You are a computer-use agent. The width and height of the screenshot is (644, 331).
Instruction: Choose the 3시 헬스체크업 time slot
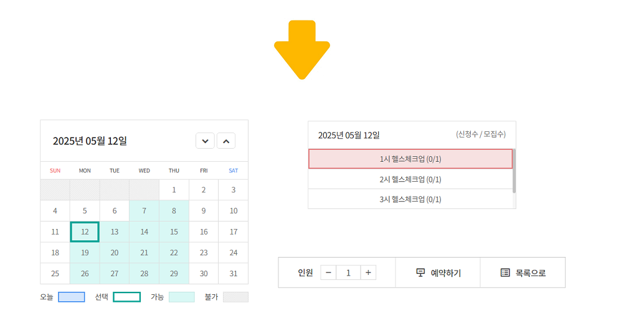point(410,199)
